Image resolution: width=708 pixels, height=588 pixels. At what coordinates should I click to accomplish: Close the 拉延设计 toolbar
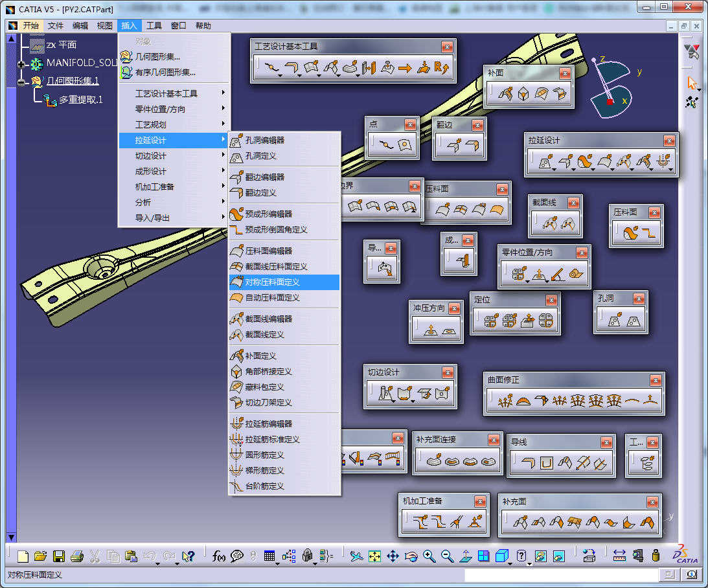pos(669,141)
